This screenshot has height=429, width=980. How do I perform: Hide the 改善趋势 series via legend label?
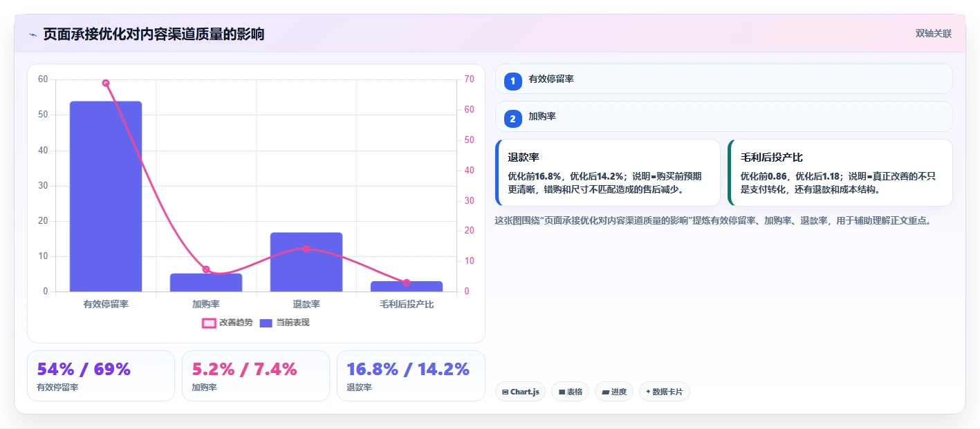(236, 323)
